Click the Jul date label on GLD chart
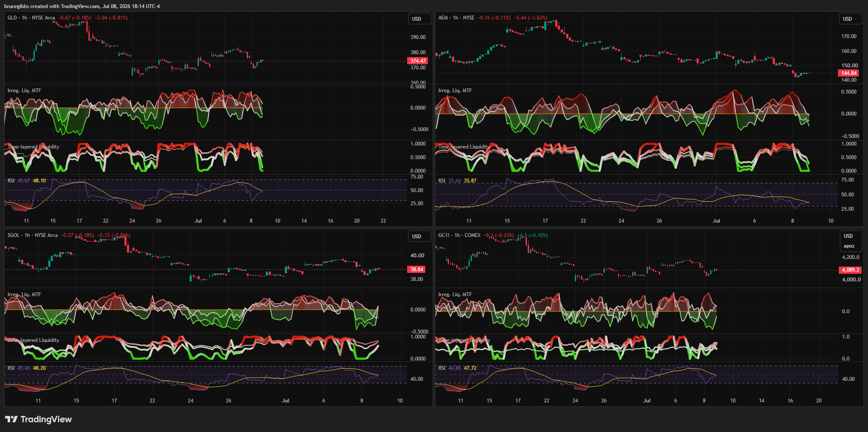Viewport: 868px width, 432px height. pyautogui.click(x=198, y=221)
